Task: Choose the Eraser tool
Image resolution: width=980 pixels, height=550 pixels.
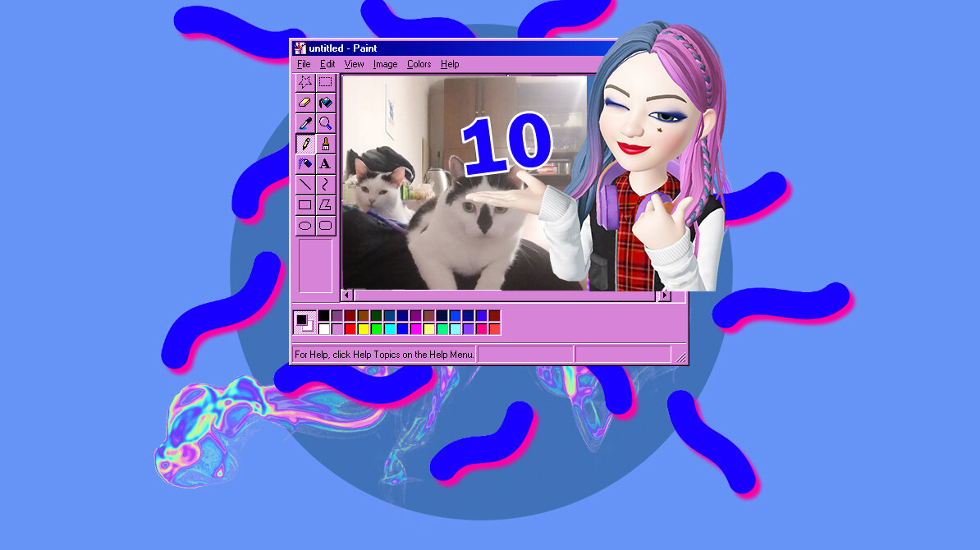Action: coord(305,103)
